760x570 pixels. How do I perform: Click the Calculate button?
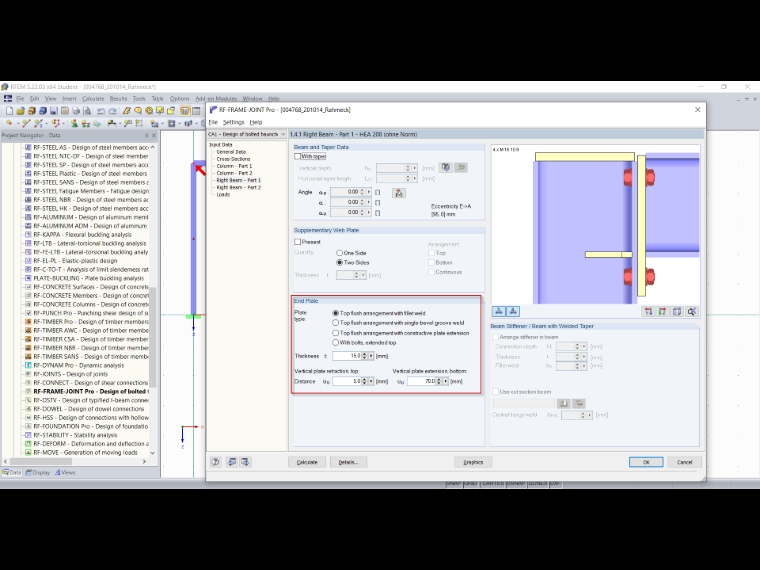(307, 462)
